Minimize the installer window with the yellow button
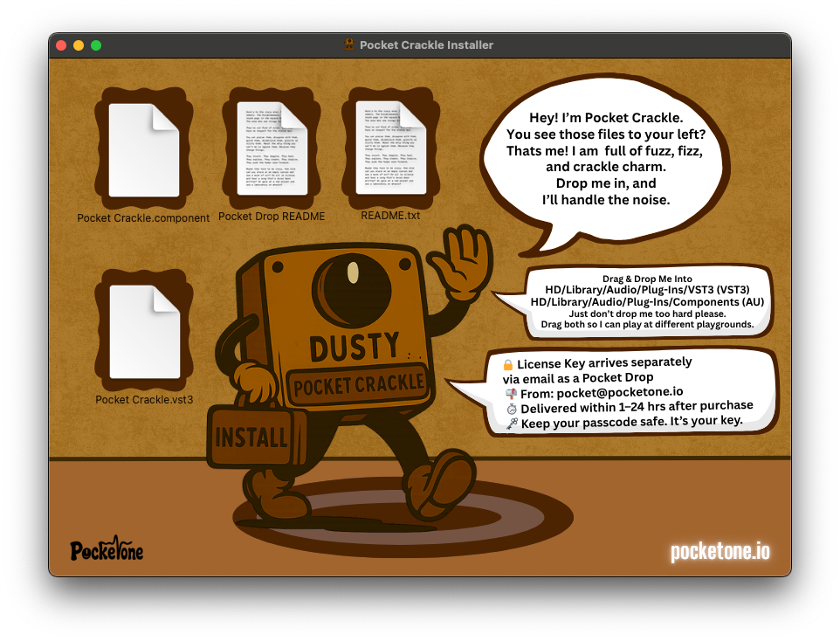This screenshot has width=840, height=641. pyautogui.click(x=79, y=45)
